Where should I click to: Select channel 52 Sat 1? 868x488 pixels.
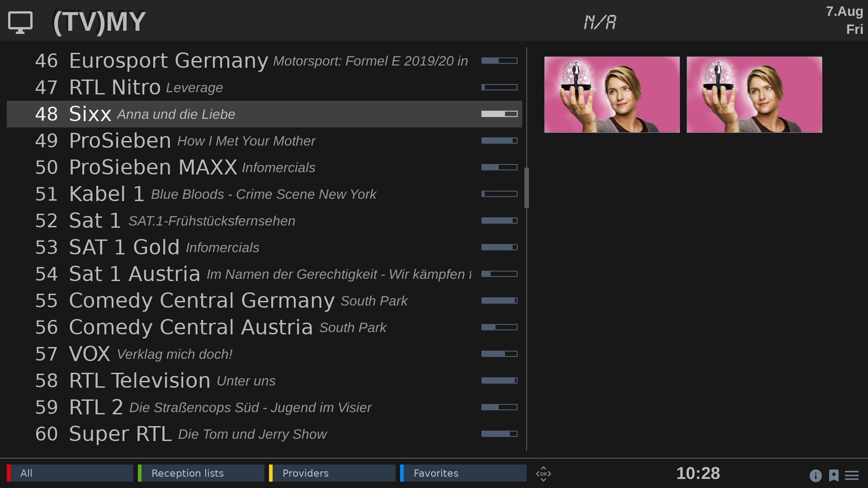pyautogui.click(x=264, y=221)
